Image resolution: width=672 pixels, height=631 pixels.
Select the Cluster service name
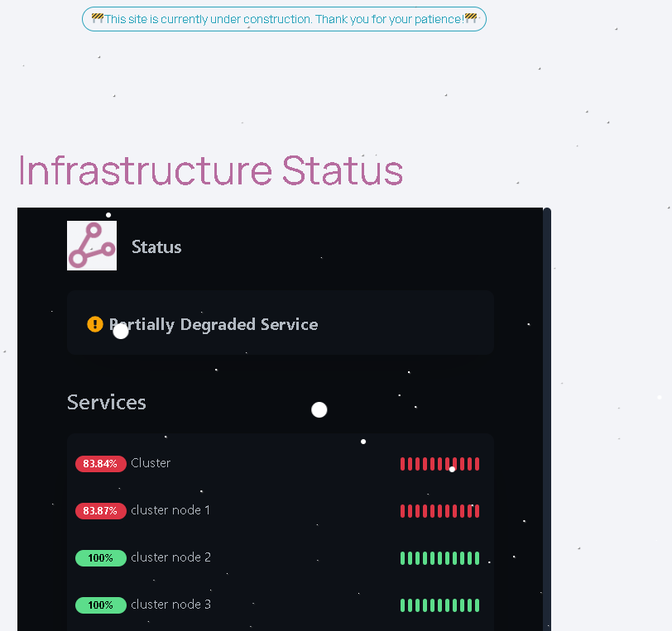[x=151, y=463]
